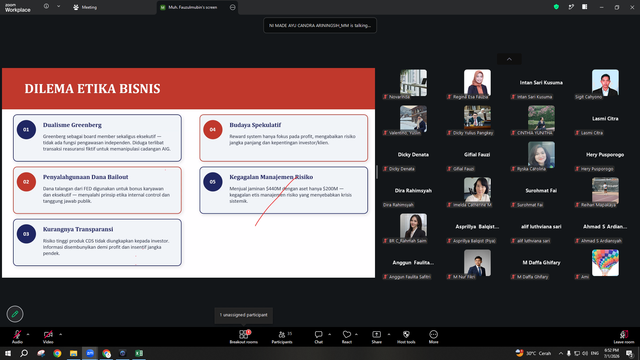The width and height of the screenshot is (640, 360).
Task: Click the talking indicator banner
Action: (320, 25)
